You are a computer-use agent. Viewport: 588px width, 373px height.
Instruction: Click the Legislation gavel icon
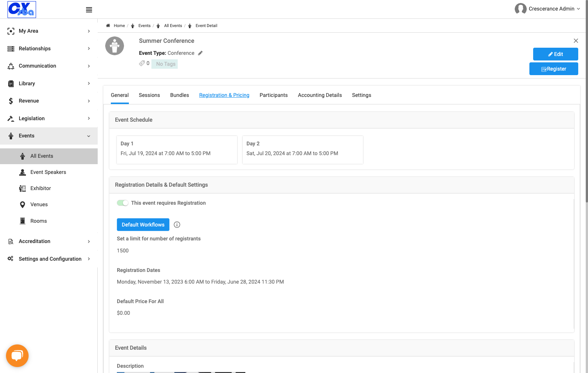(x=11, y=118)
